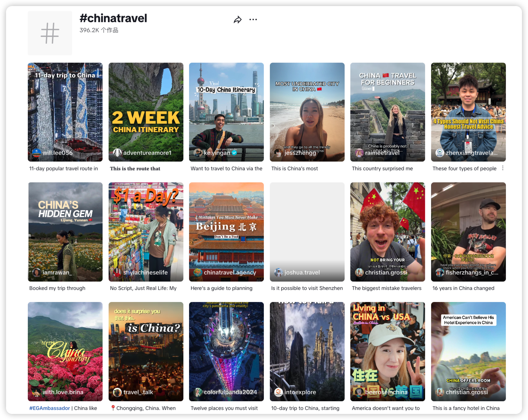Open American hotel experience in China video
This screenshot has height=420, width=528.
click(468, 351)
